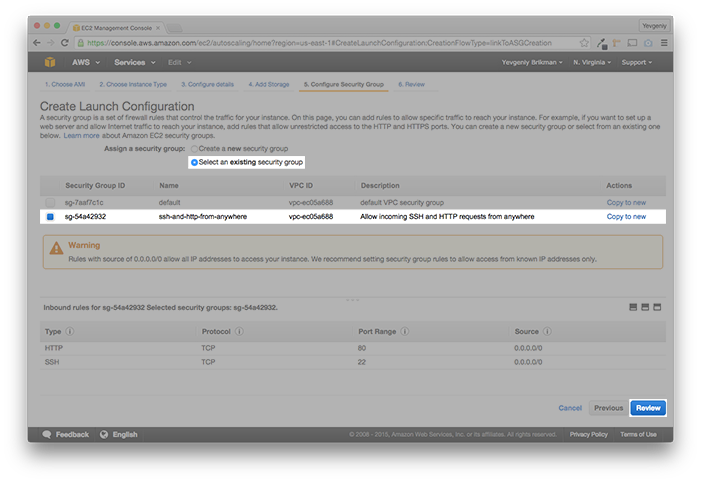The image size is (701, 482).
Task: Expand the N. Virginia region dropdown
Action: coord(592,62)
